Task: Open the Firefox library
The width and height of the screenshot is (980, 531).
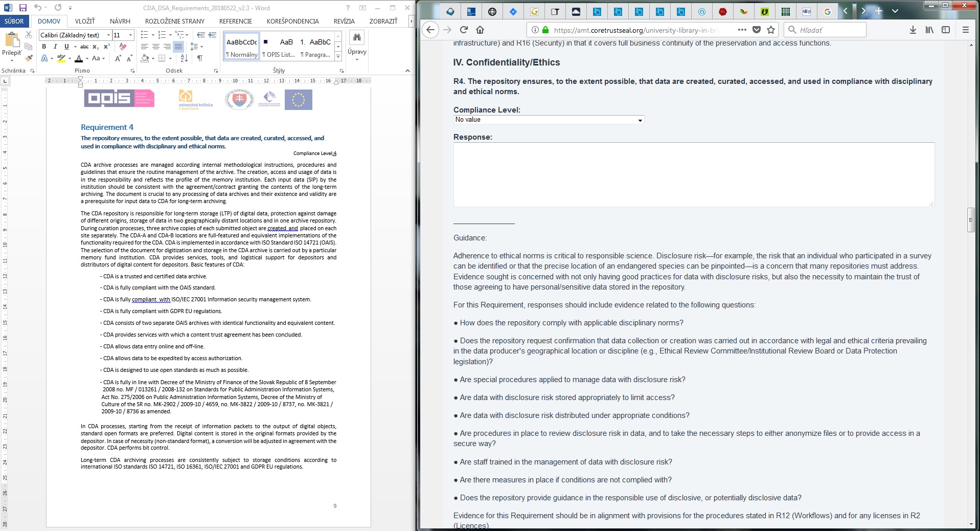Action: point(929,30)
